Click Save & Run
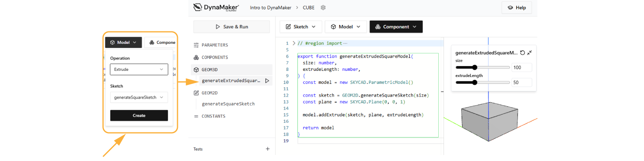 (232, 27)
